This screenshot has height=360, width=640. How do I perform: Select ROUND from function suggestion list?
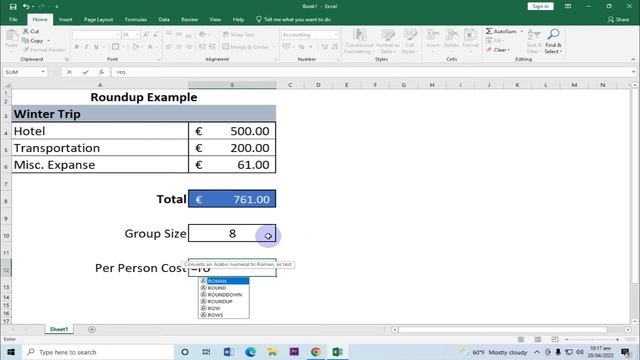[224, 288]
